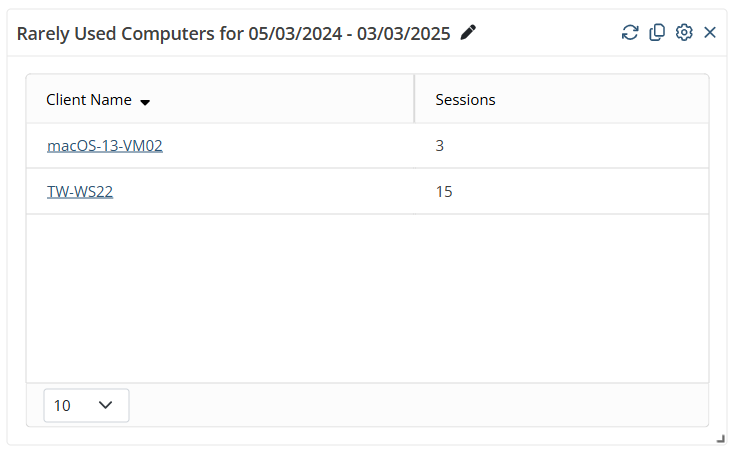Click the empty table area below rows
Image resolution: width=733 pixels, height=453 pixels.
pos(367,298)
